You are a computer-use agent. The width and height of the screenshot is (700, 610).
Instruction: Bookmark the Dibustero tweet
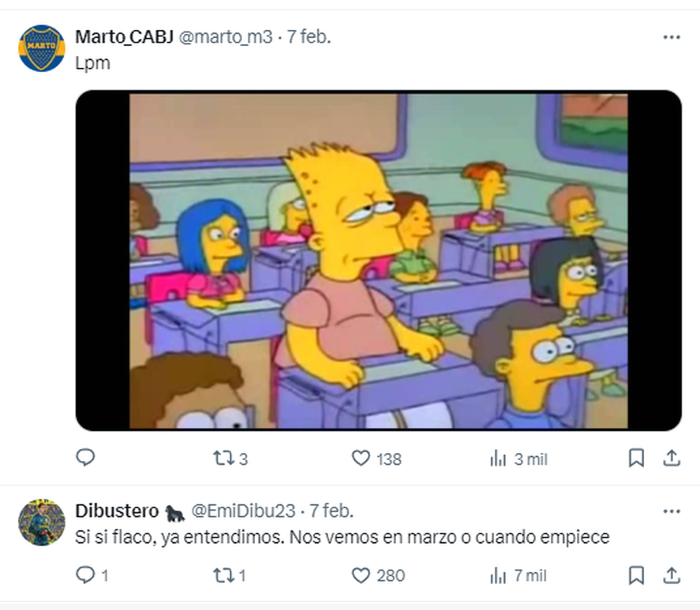pyautogui.click(x=636, y=575)
